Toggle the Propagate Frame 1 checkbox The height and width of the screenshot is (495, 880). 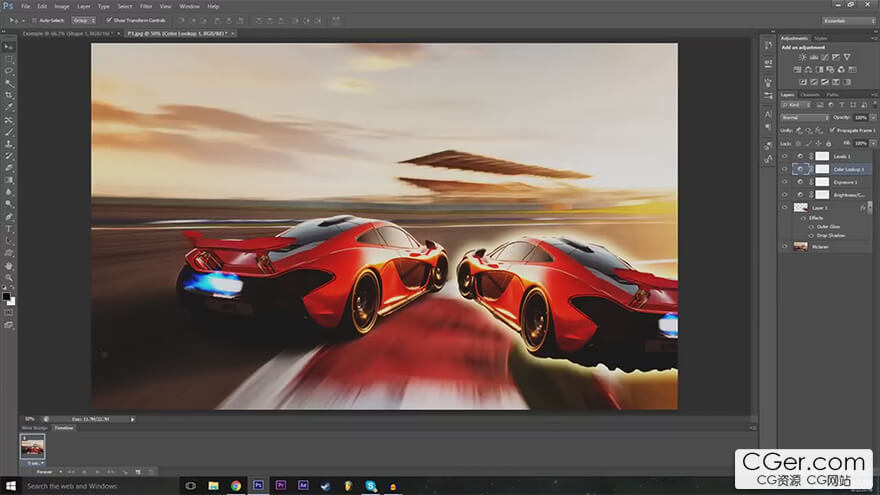click(832, 130)
